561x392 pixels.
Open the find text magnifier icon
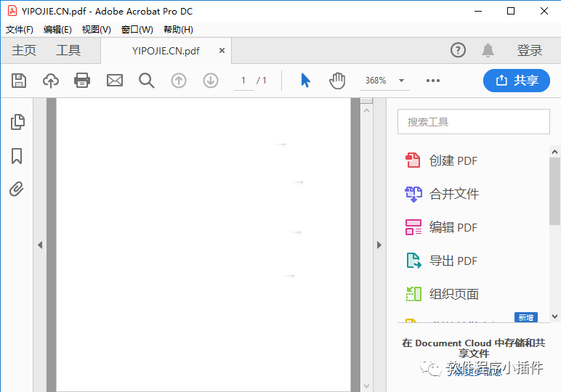[146, 81]
